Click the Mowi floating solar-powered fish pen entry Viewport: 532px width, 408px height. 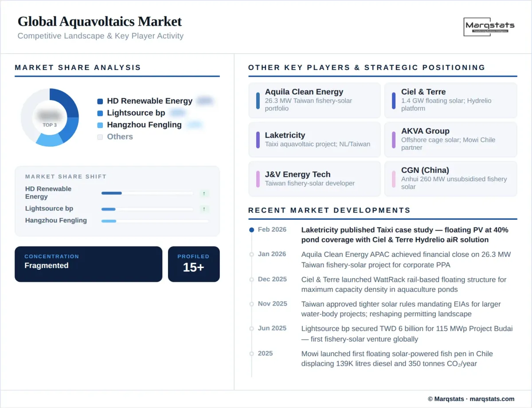click(x=397, y=358)
